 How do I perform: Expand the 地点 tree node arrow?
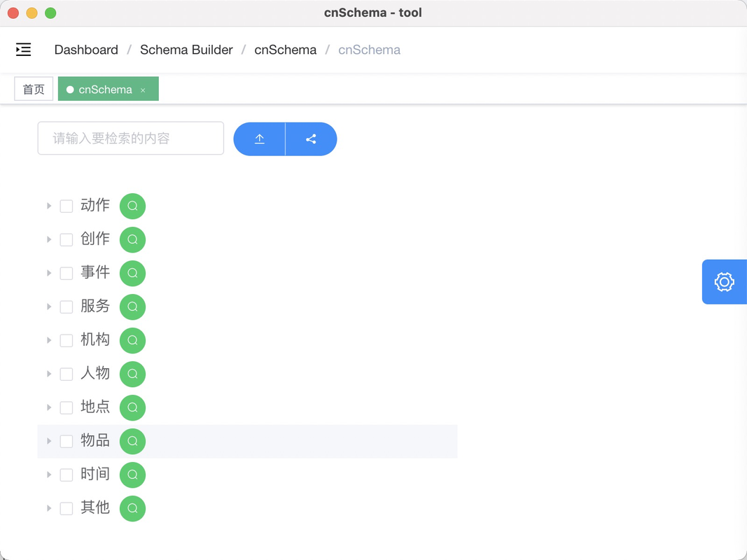click(x=48, y=407)
